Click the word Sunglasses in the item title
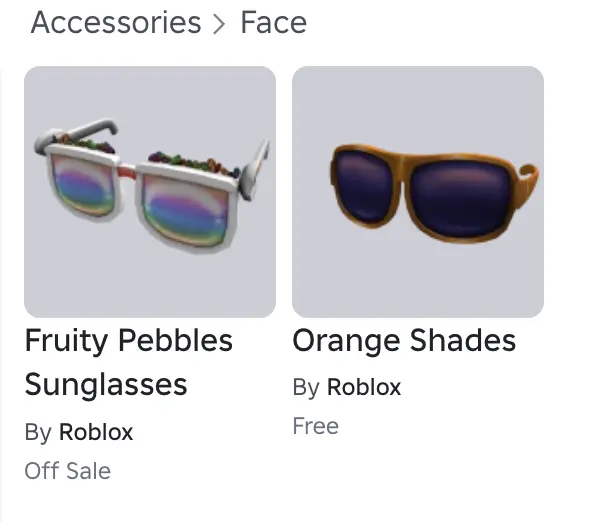 pyautogui.click(x=106, y=385)
